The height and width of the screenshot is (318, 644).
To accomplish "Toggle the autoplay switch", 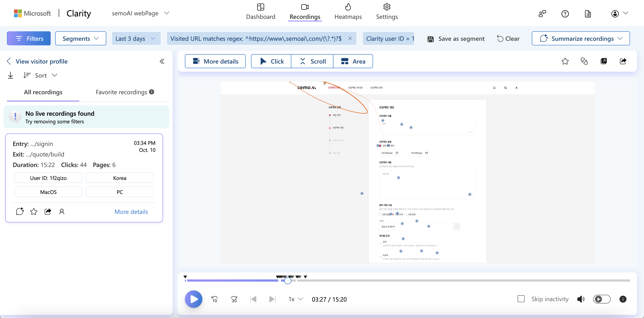I will click(602, 299).
